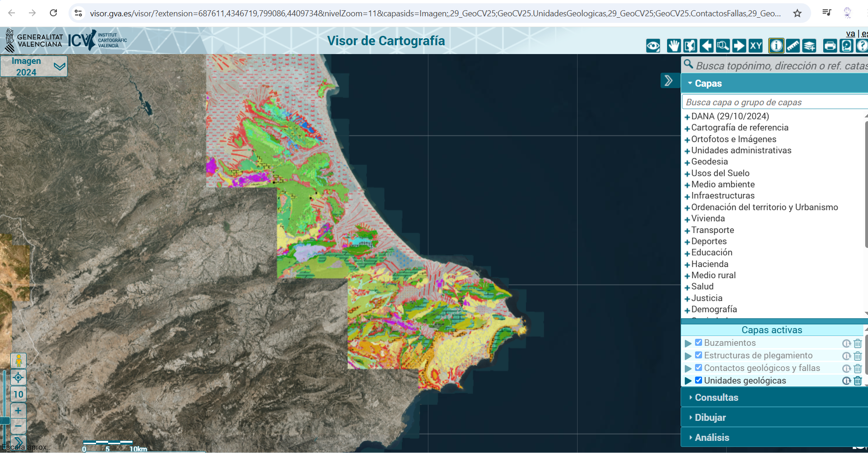
Task: Open the XY coordinates tool
Action: 755,46
